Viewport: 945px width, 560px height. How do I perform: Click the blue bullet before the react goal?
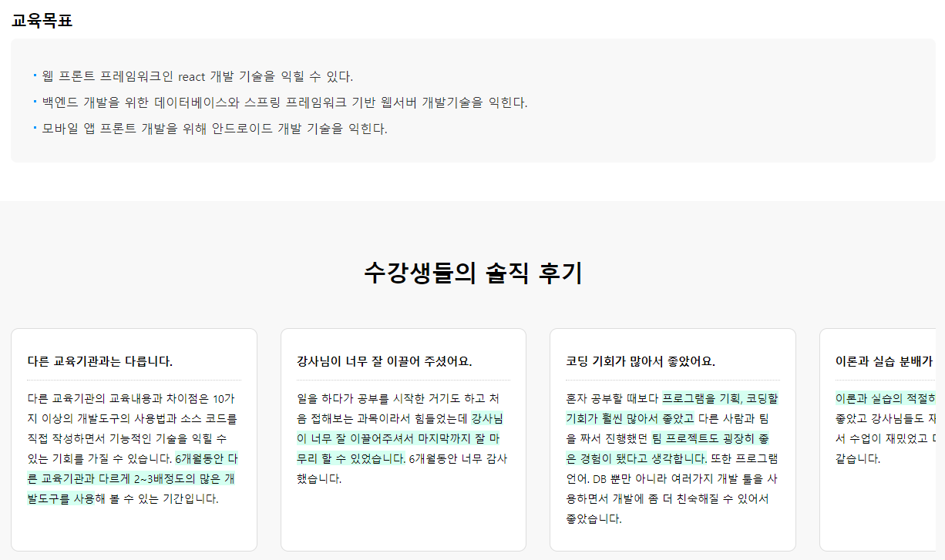click(x=35, y=75)
